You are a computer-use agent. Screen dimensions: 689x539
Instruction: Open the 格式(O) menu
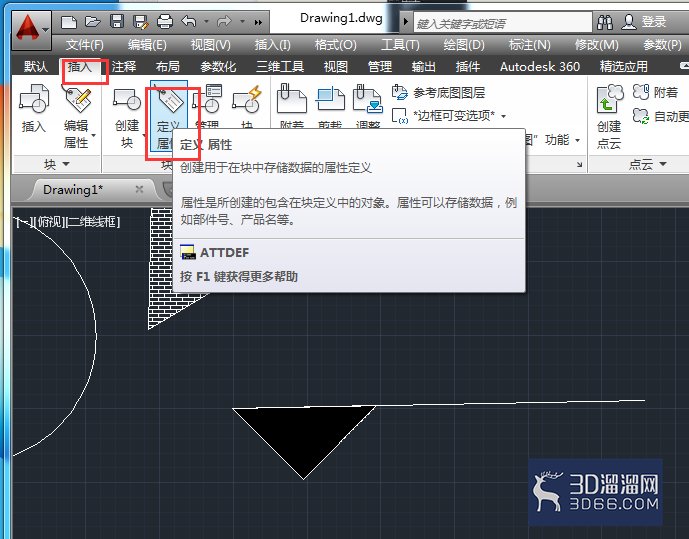coord(336,45)
